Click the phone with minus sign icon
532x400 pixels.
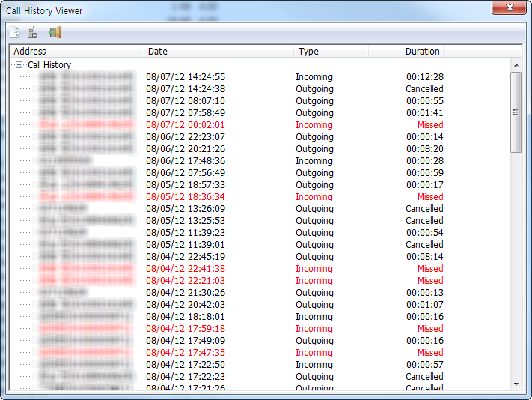coord(32,33)
